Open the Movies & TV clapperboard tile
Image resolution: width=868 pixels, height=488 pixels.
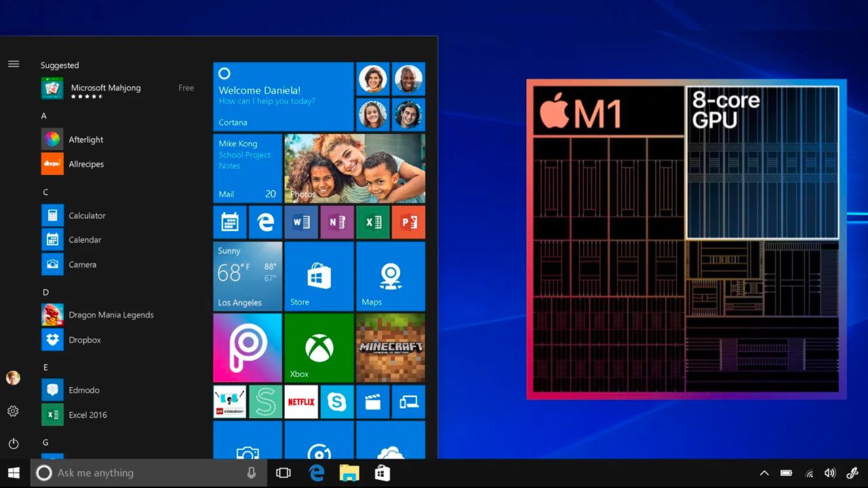373,402
